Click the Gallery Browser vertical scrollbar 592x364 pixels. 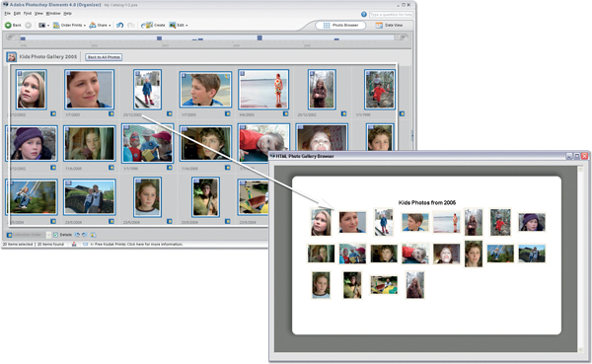(580, 259)
